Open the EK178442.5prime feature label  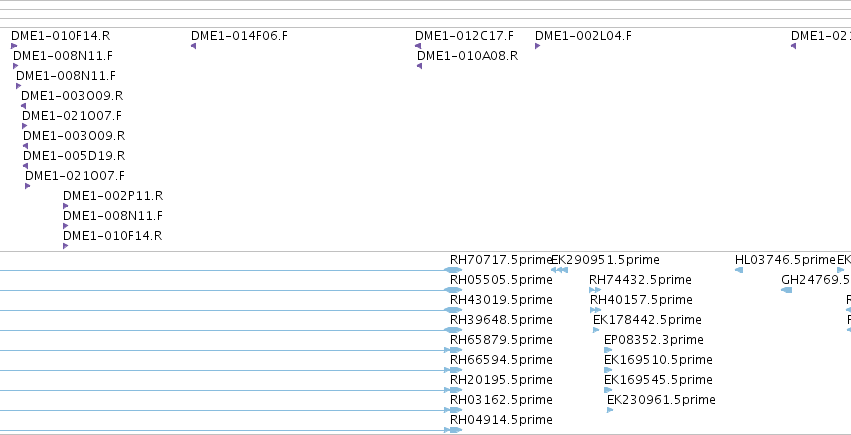[x=647, y=320]
